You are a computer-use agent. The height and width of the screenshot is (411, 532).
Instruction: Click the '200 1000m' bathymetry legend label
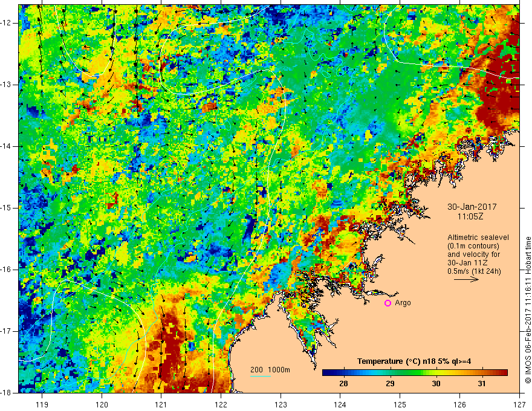coord(270,370)
